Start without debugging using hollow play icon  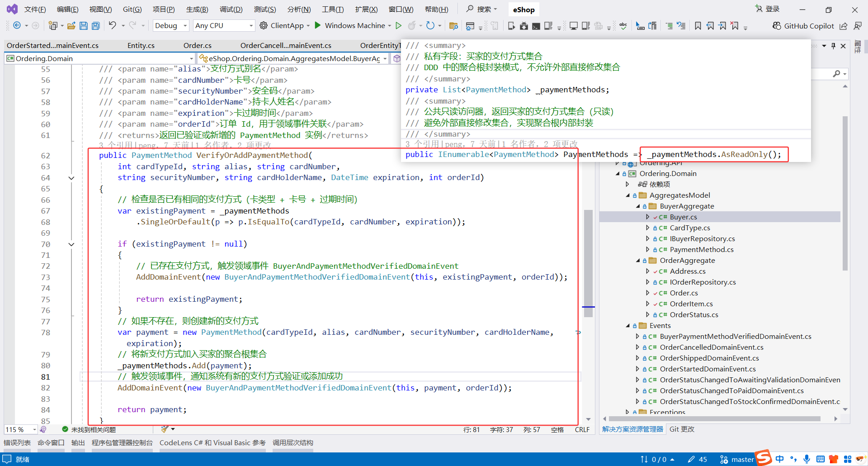coord(398,26)
